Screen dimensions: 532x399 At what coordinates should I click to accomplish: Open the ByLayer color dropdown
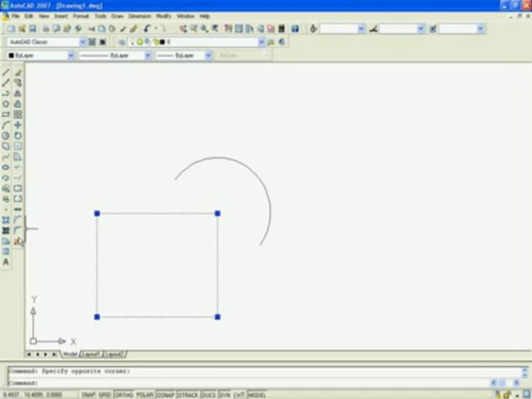71,55
